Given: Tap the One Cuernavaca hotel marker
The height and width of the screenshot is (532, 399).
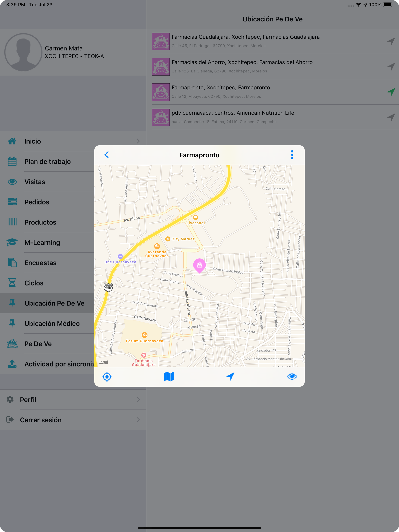Looking at the screenshot, I should pos(120,256).
